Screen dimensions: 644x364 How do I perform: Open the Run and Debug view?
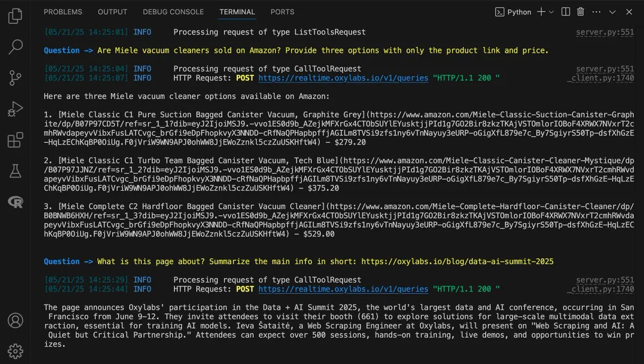pos(15,108)
